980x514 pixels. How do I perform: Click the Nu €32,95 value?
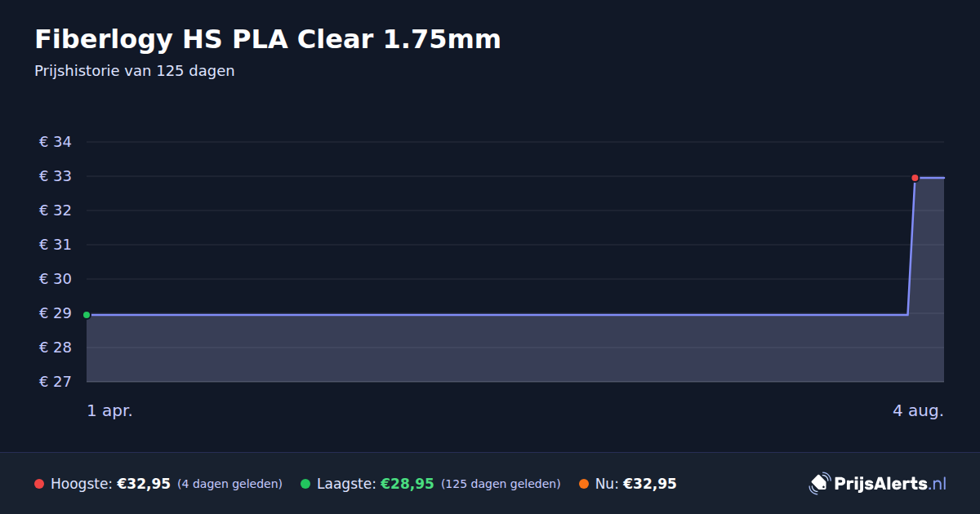tap(650, 484)
